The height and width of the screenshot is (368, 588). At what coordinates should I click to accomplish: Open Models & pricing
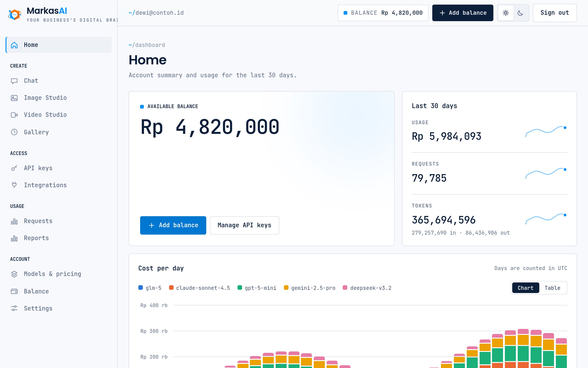click(x=59, y=274)
